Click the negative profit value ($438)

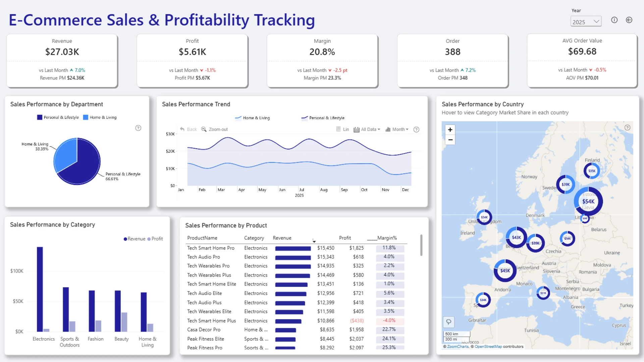click(x=357, y=321)
